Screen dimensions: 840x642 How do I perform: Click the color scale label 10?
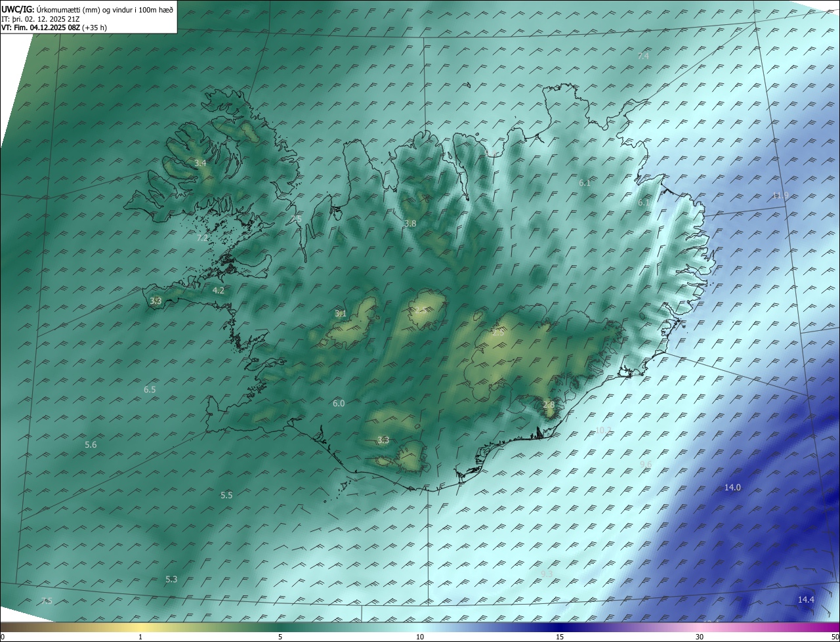[x=420, y=637]
